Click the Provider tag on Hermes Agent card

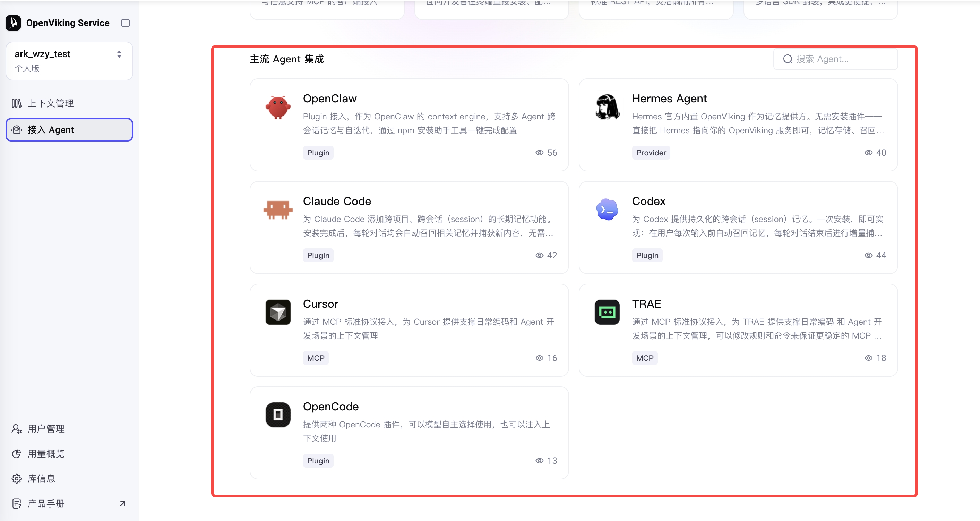coord(651,153)
